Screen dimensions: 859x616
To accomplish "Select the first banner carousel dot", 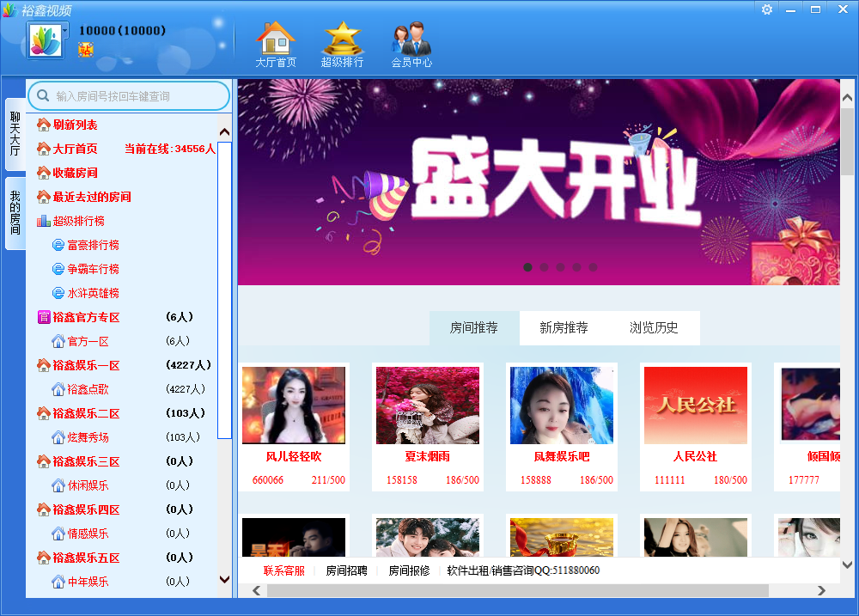I will tap(527, 267).
